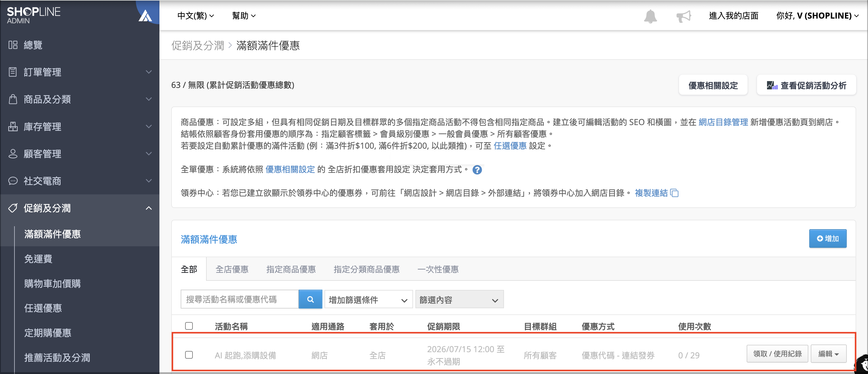Switch to the 全店優惠 tab
Viewport: 868px width, 374px height.
[x=232, y=269]
